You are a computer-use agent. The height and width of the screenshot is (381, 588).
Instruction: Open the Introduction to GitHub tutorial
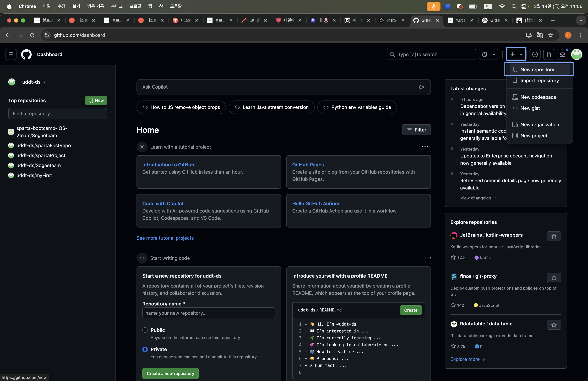168,165
